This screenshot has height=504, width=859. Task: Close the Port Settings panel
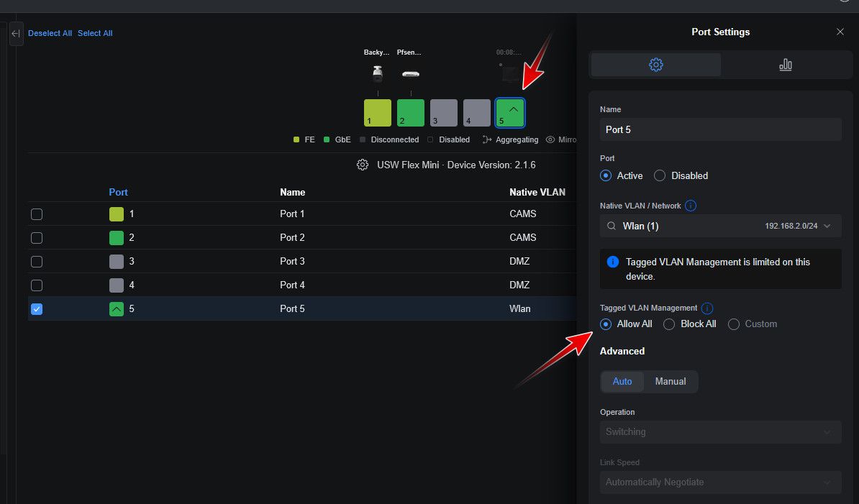pos(840,32)
